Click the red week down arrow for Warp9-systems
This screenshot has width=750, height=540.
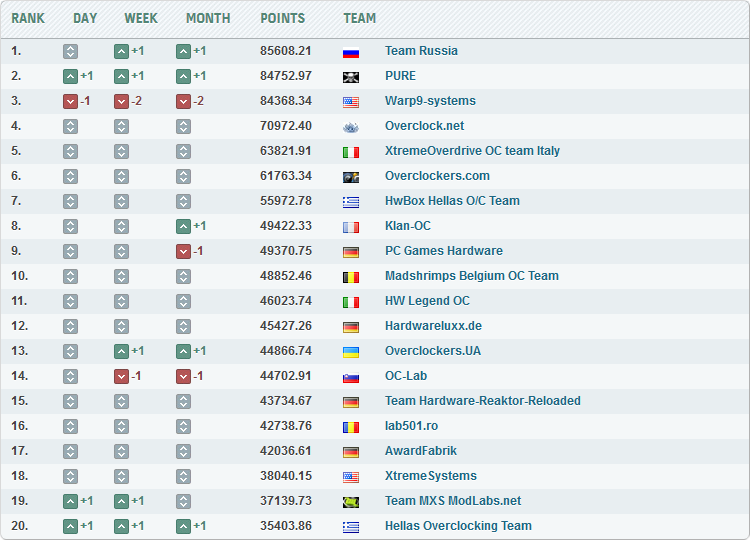(121, 101)
